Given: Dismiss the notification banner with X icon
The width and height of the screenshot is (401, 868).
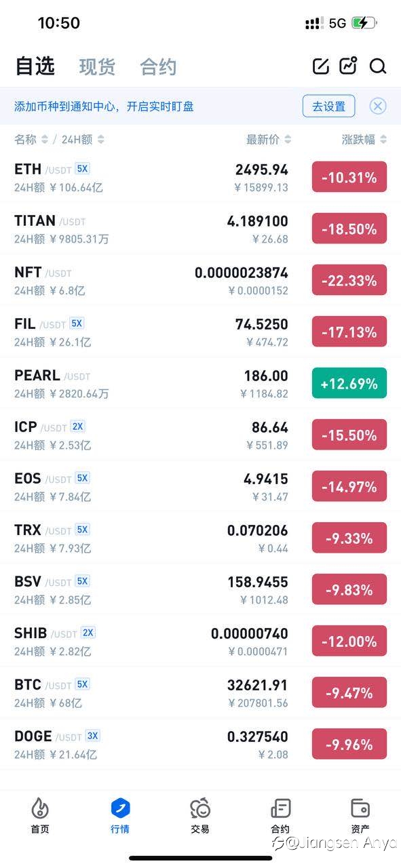Looking at the screenshot, I should (378, 106).
